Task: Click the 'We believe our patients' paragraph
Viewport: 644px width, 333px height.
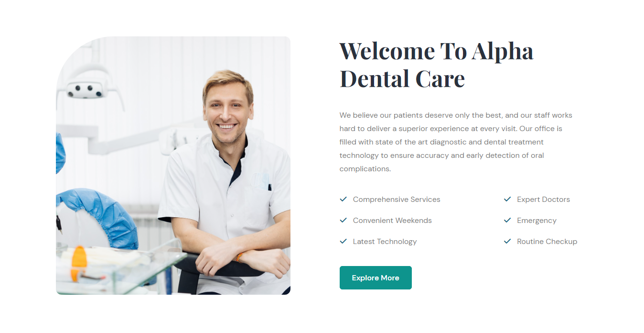Action: 456,142
